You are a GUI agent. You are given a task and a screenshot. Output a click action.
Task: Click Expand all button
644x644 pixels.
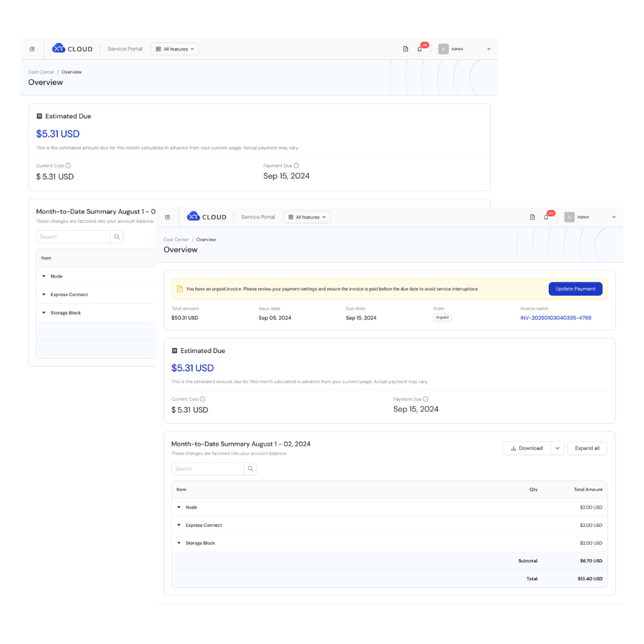click(x=587, y=448)
